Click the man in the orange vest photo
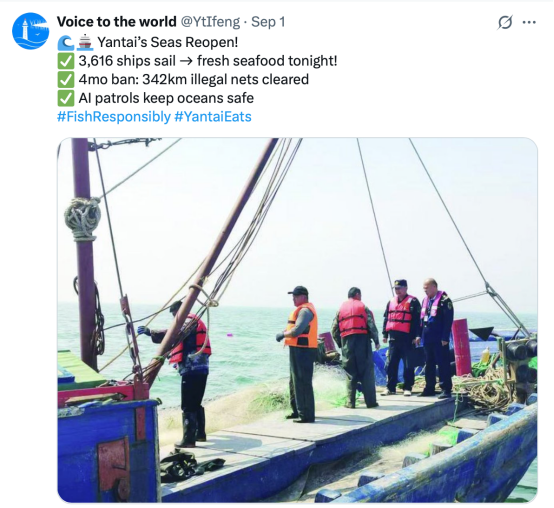 (300, 353)
